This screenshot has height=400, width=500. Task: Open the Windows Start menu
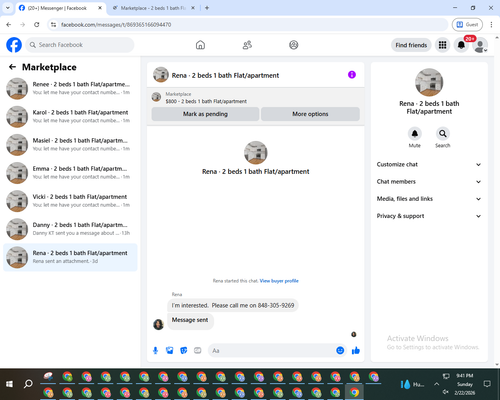tap(9, 384)
